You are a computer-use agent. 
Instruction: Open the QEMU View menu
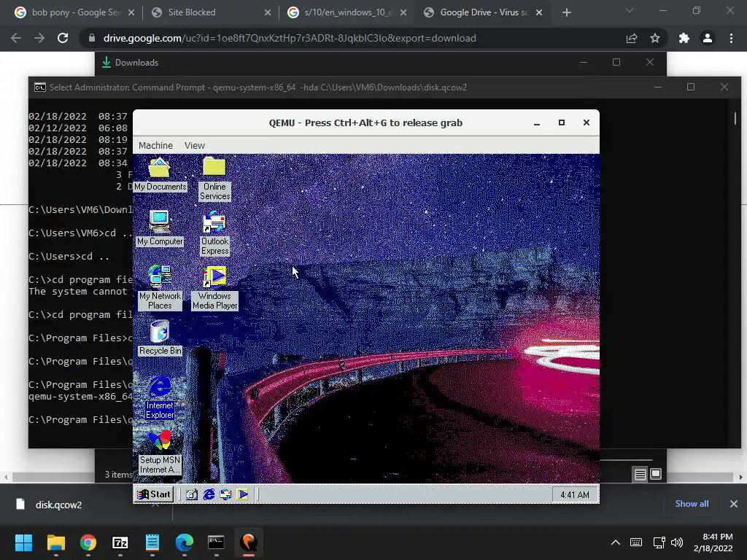pos(194,145)
